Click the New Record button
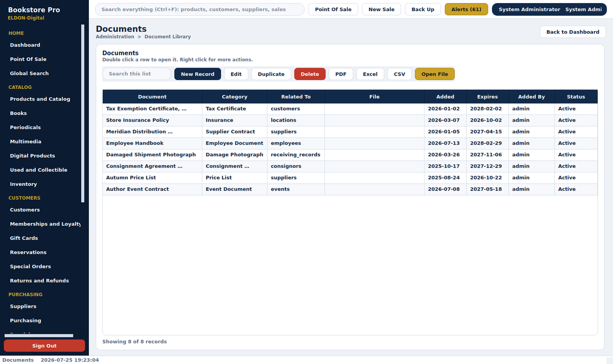The width and height of the screenshot is (613, 364). [x=198, y=74]
